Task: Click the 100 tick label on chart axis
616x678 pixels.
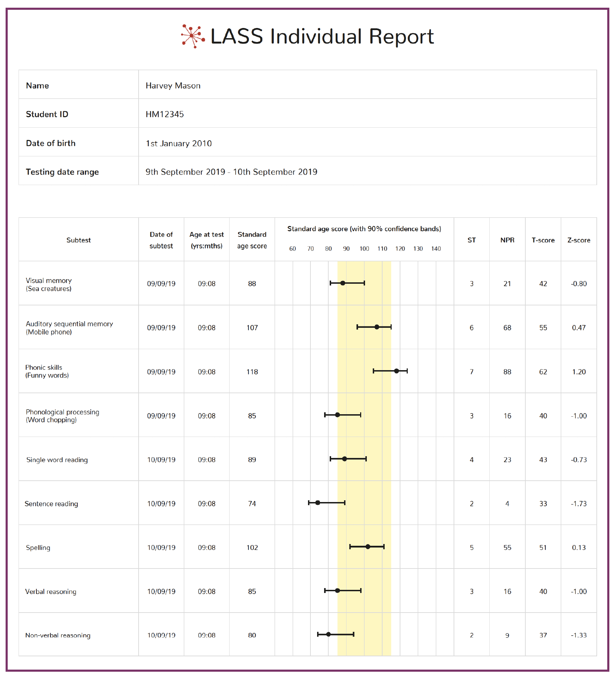Action: coord(364,249)
